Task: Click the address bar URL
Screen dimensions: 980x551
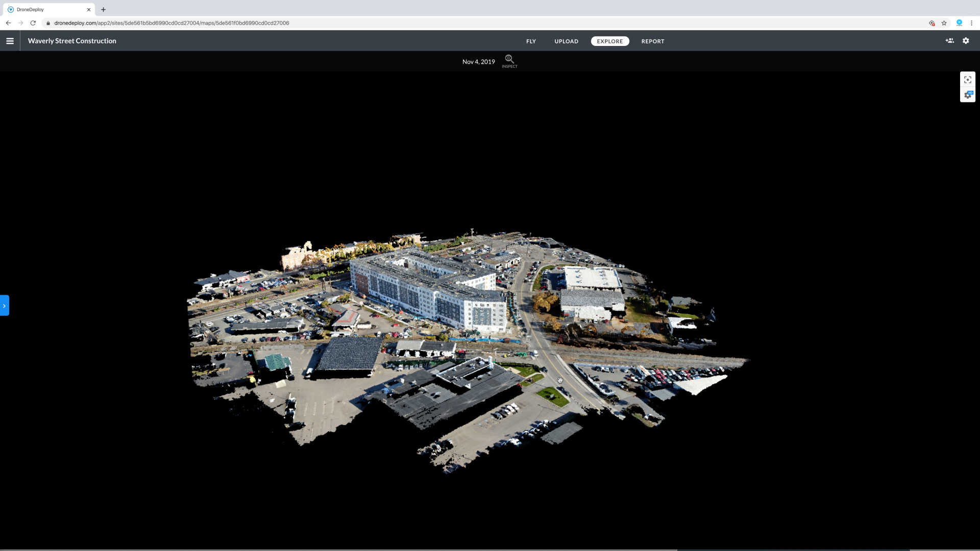Action: pyautogui.click(x=171, y=23)
